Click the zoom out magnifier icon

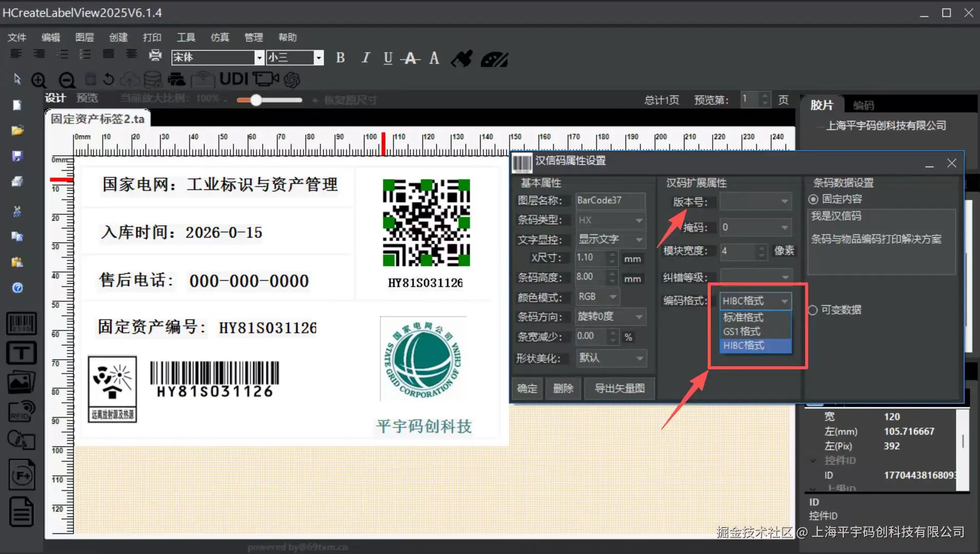coord(67,80)
